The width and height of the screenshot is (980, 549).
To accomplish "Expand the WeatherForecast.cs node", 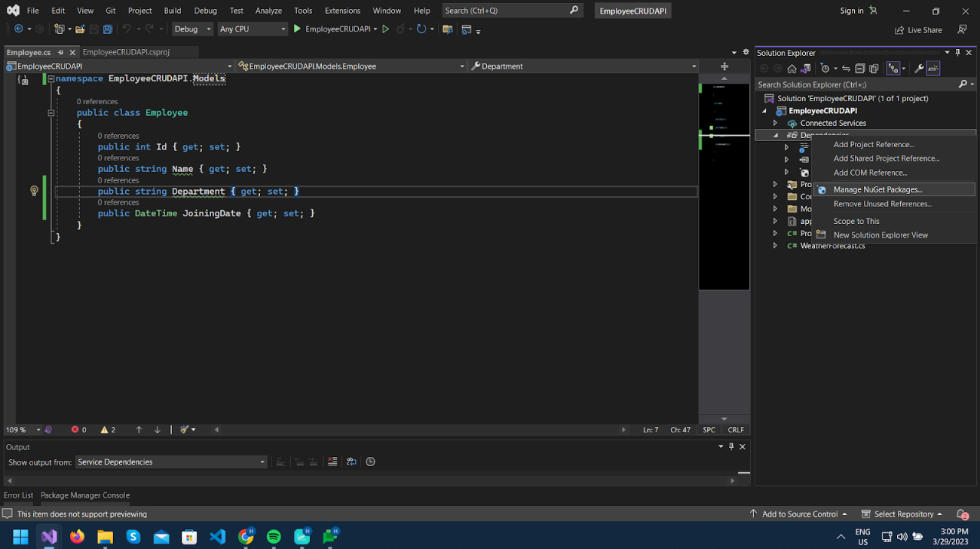I will (x=775, y=246).
